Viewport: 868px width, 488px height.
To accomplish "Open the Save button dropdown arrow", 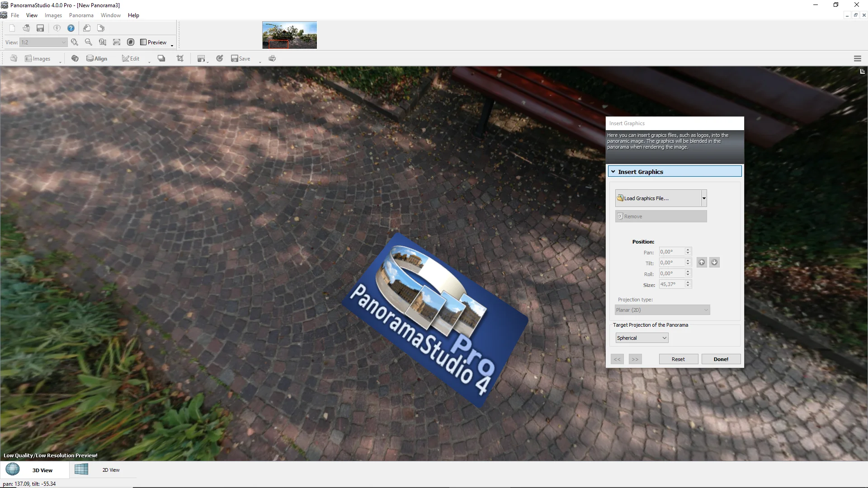I will click(260, 62).
